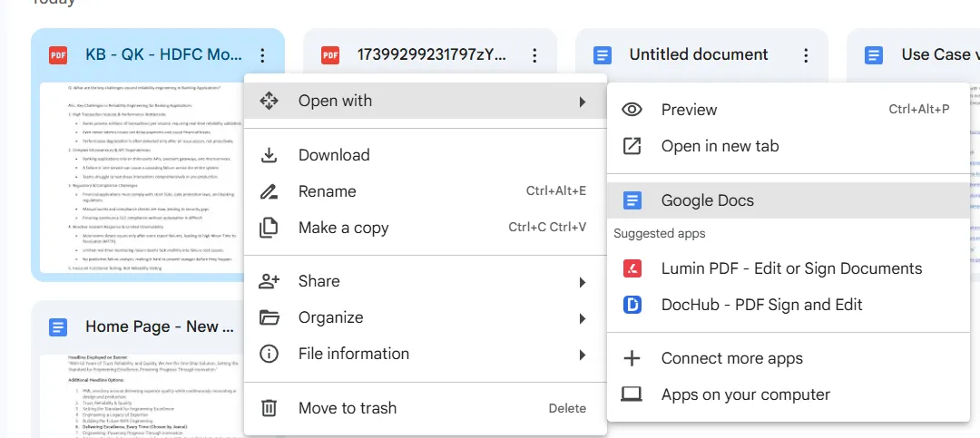
Task: Click the Move to trash bin icon
Action: point(269,408)
